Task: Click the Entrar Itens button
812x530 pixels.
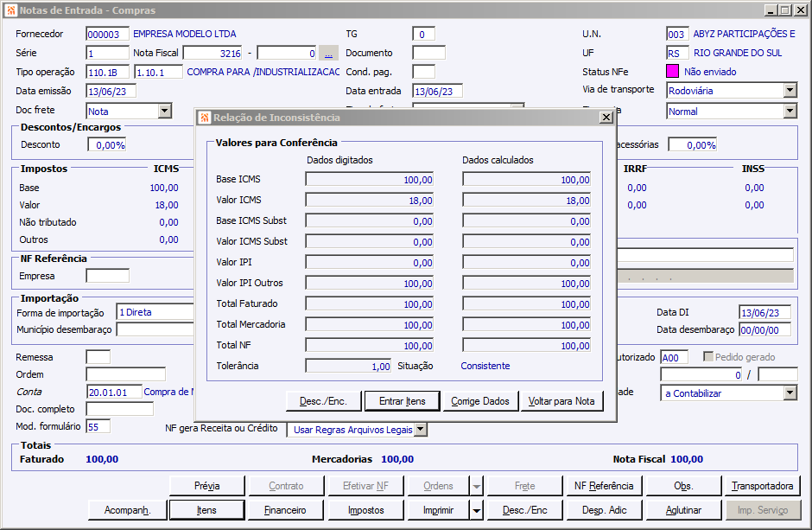Action: [x=403, y=401]
